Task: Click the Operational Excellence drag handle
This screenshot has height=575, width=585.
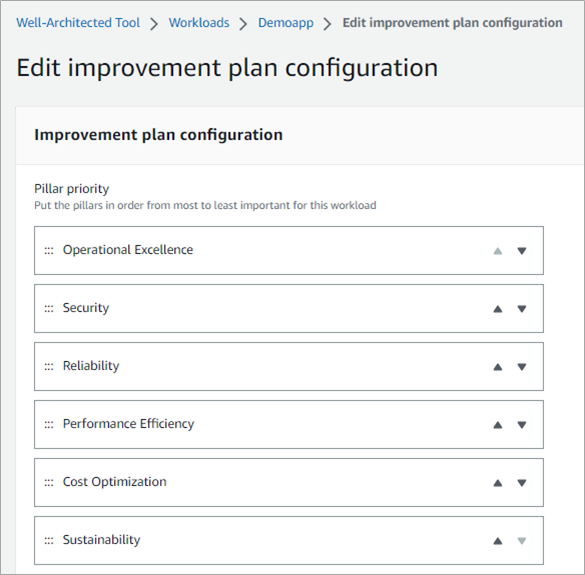Action: (x=49, y=251)
